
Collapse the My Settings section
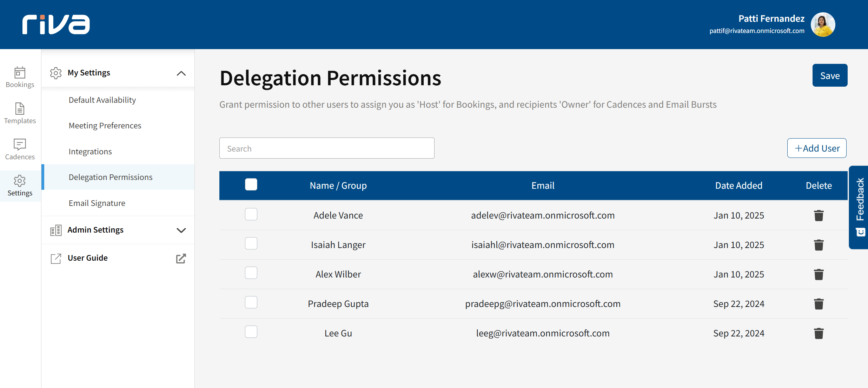181,73
